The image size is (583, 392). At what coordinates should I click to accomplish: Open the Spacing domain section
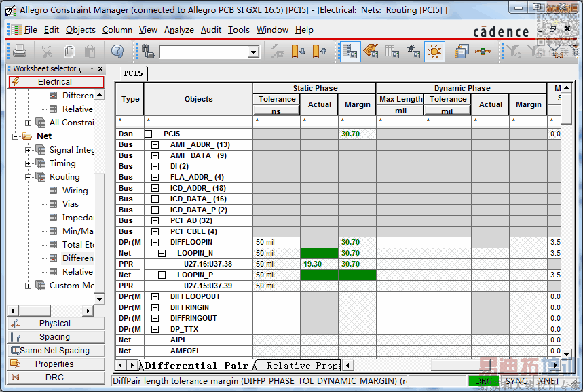click(56, 337)
